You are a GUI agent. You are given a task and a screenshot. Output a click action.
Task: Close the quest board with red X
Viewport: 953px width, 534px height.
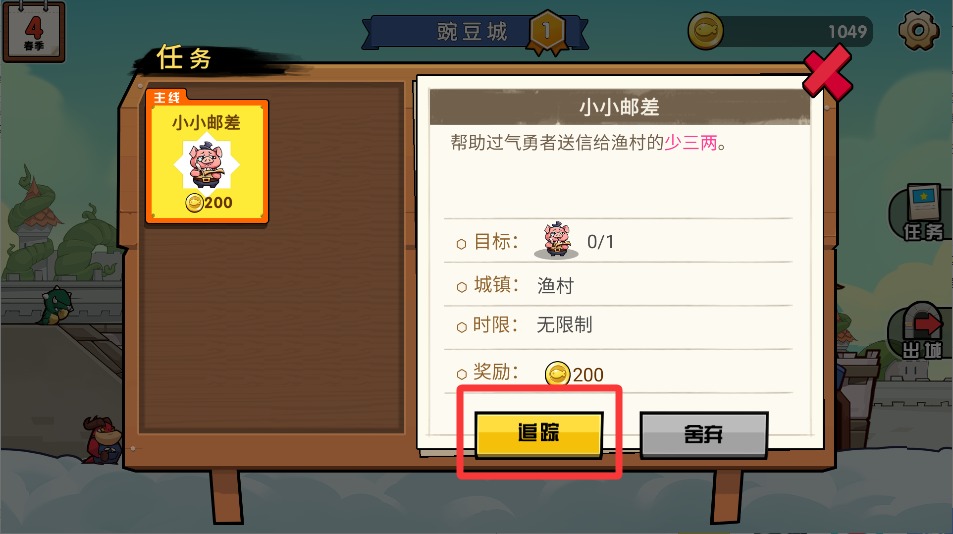click(827, 72)
